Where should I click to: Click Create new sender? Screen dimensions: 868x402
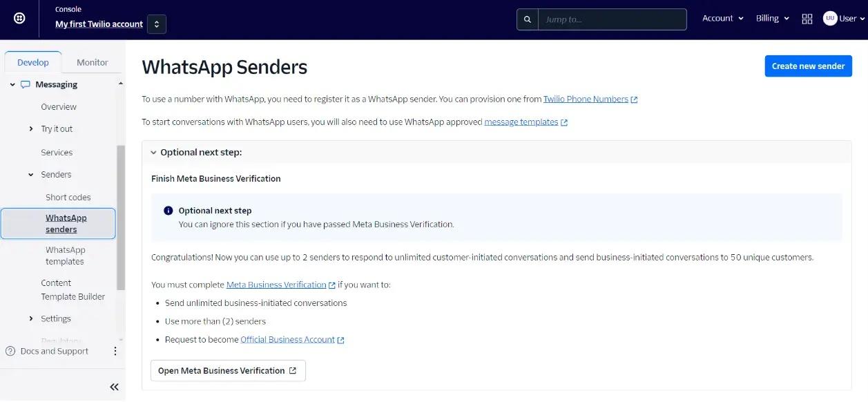point(808,66)
